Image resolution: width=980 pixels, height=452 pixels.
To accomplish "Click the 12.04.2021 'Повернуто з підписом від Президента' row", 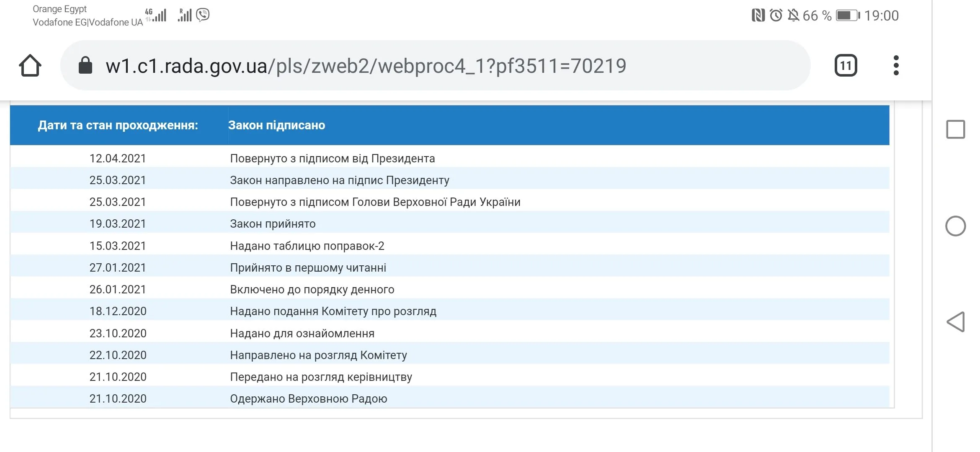I will [x=332, y=159].
